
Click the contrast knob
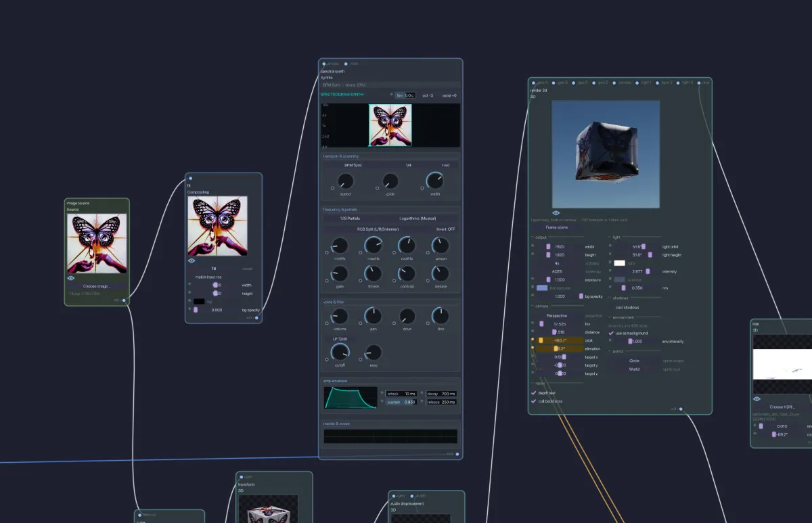tap(407, 273)
